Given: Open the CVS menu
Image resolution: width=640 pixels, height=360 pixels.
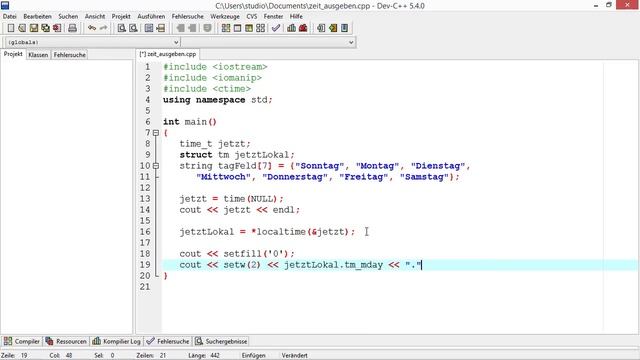Looking at the screenshot, I should tap(252, 16).
